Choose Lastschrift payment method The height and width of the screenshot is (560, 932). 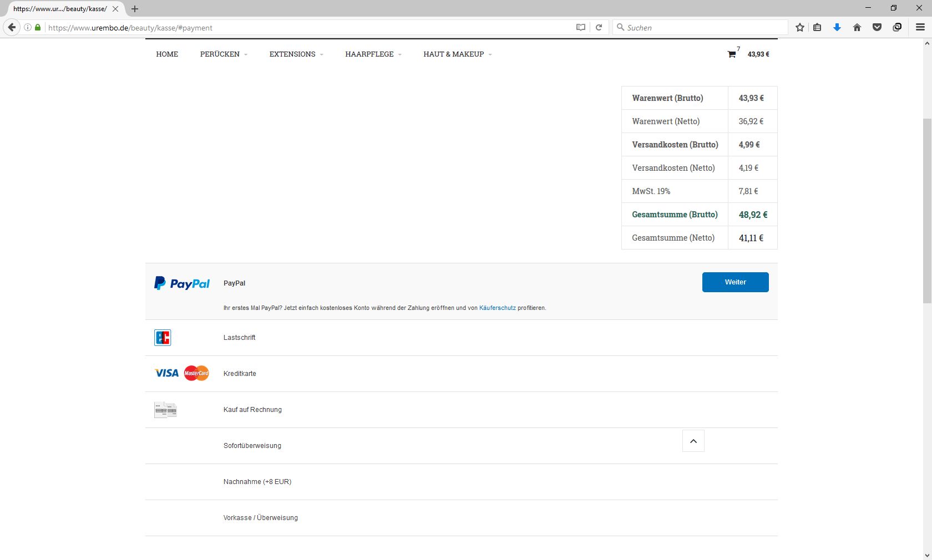tap(239, 338)
